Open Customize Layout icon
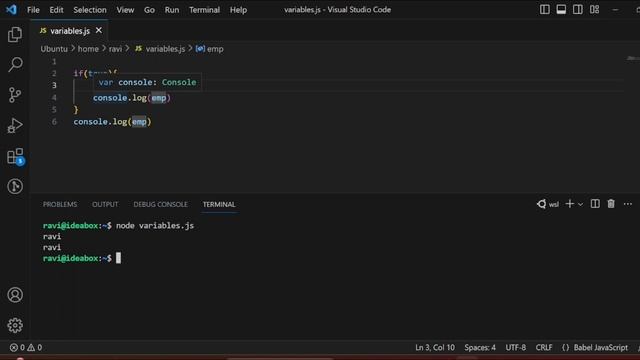Screen dimensions: 640x360 594,9
